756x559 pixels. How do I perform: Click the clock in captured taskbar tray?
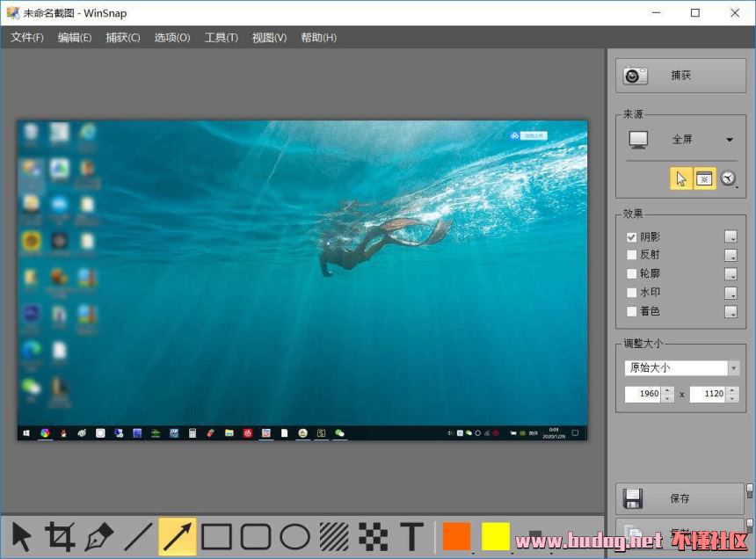(554, 433)
